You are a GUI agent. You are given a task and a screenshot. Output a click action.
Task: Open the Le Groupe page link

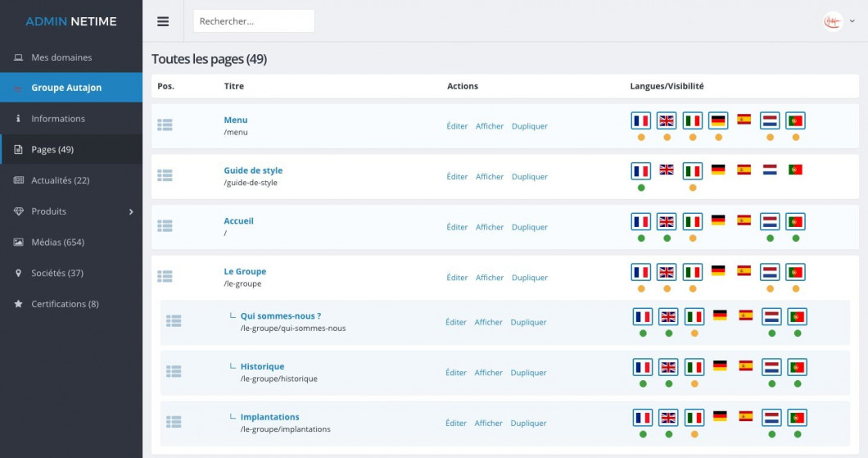245,271
